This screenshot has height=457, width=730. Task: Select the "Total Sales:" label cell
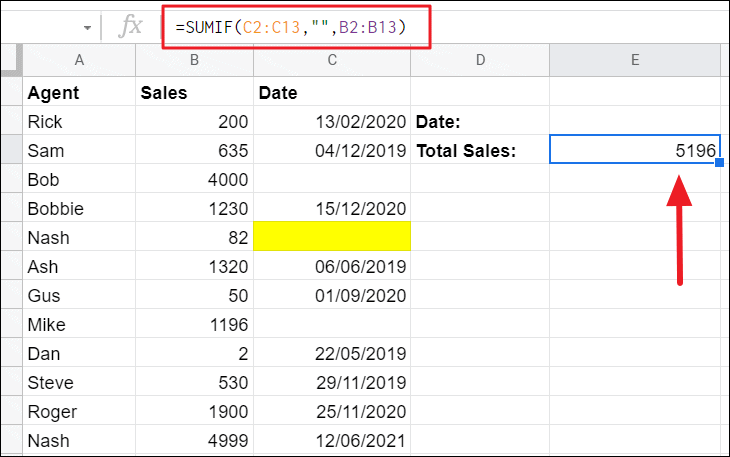[479, 151]
